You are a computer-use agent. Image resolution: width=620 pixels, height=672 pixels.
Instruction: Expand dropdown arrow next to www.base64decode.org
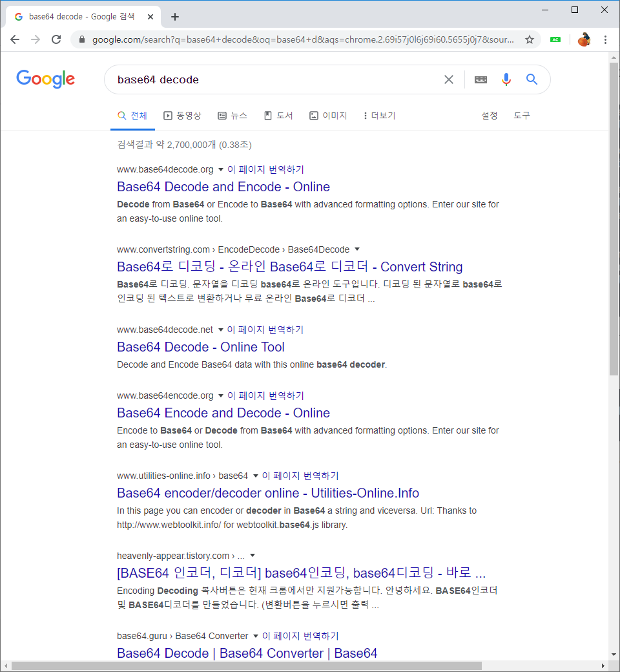221,170
